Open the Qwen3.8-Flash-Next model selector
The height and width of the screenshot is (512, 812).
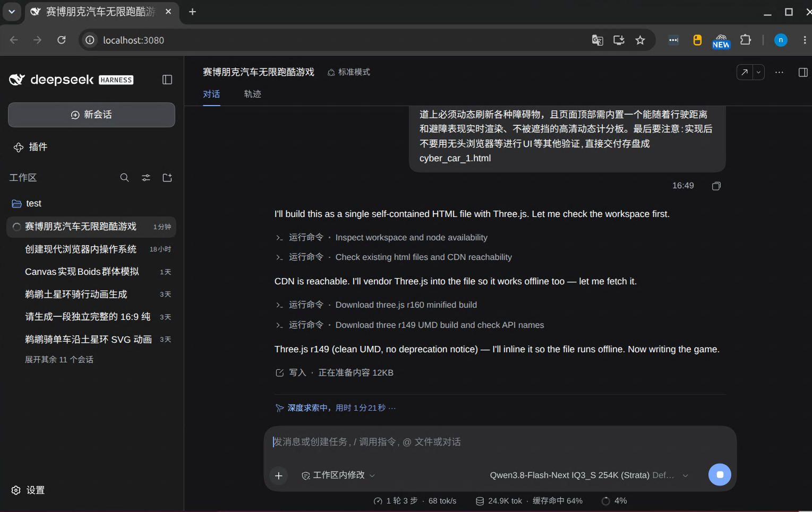click(x=589, y=475)
